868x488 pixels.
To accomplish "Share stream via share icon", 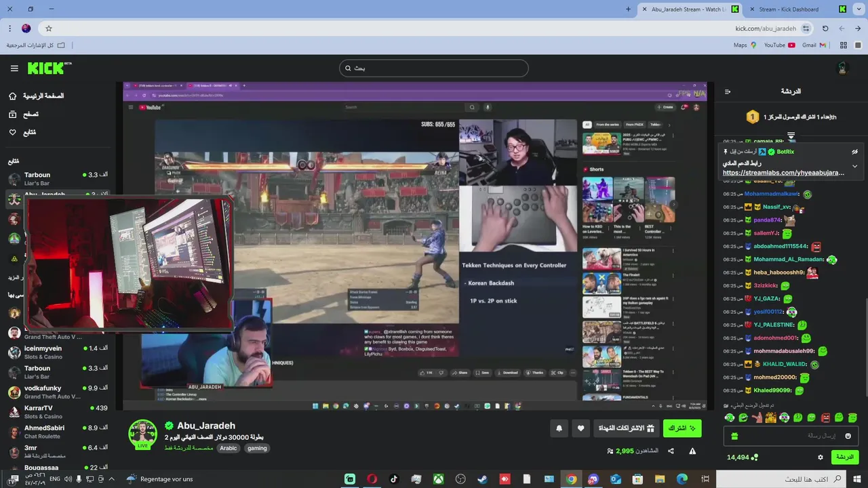I will tap(671, 451).
